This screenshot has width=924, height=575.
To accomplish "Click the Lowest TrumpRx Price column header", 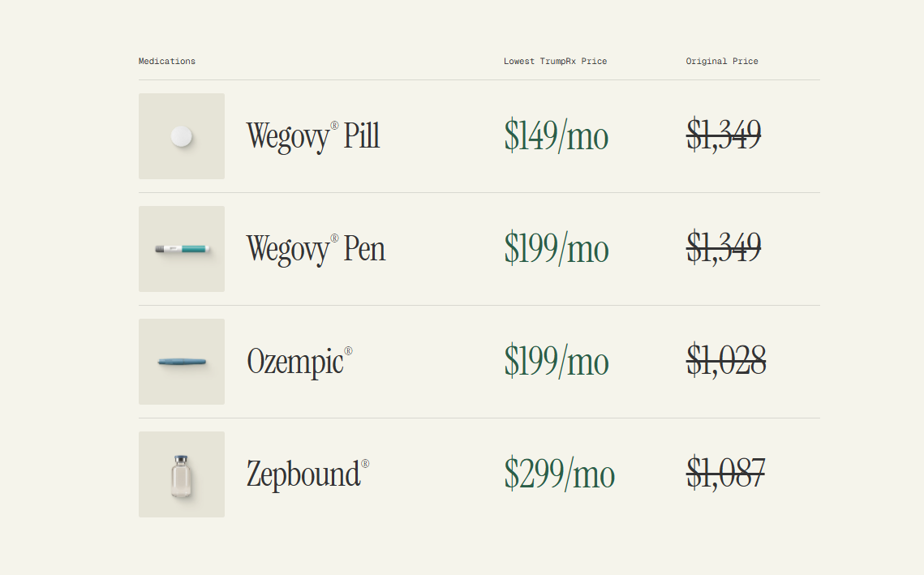I will 555,62.
